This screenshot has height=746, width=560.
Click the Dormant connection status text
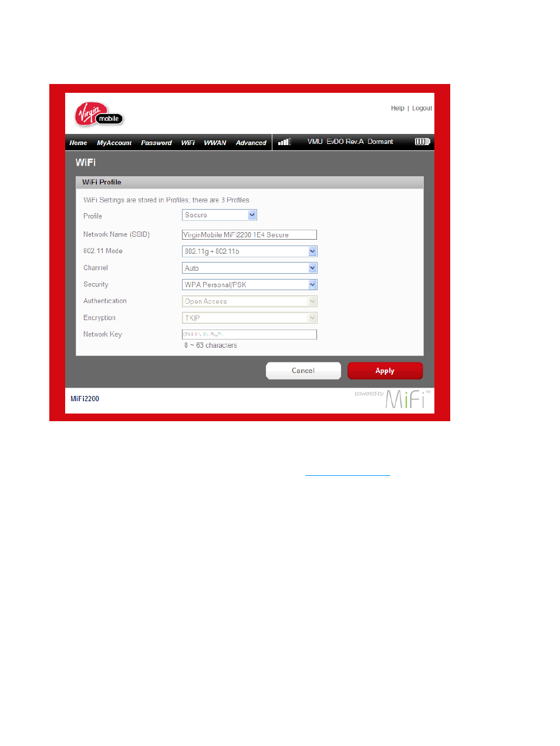[380, 142]
